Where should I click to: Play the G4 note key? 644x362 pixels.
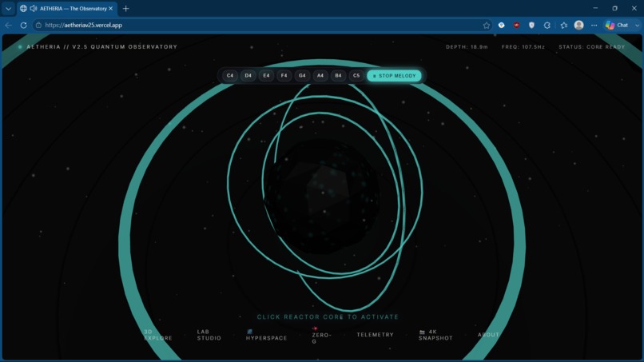pyautogui.click(x=302, y=76)
